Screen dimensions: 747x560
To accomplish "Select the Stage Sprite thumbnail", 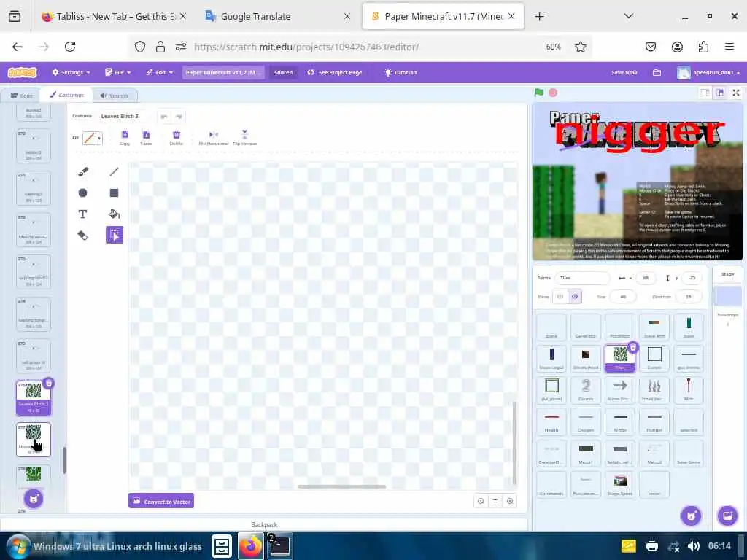I will pos(620,484).
